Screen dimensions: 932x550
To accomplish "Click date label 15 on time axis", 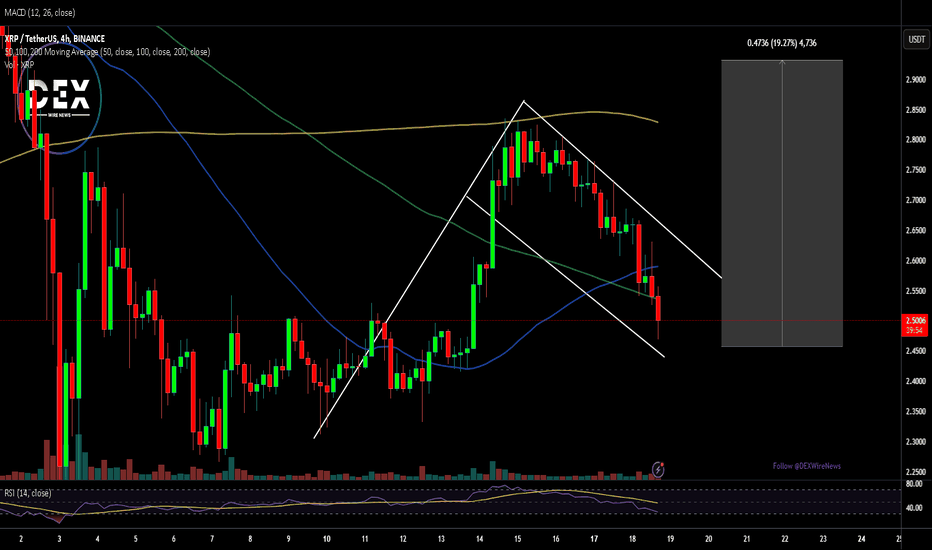I will tap(518, 539).
